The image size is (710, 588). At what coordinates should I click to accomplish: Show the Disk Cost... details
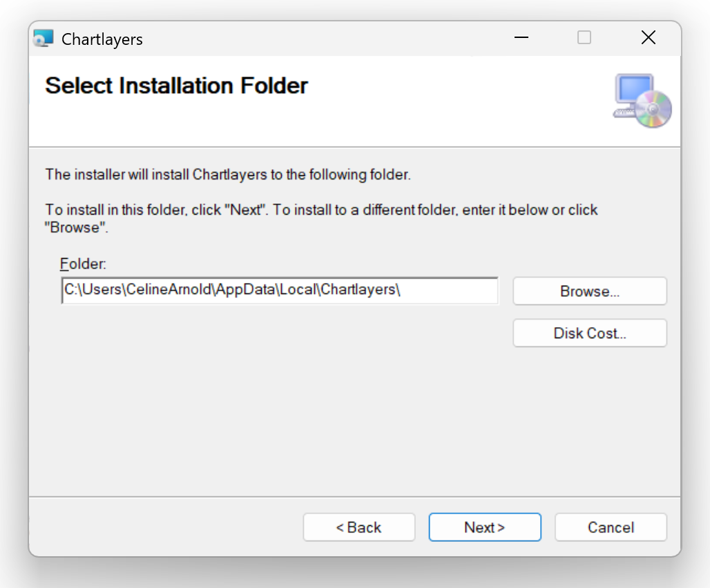(589, 333)
